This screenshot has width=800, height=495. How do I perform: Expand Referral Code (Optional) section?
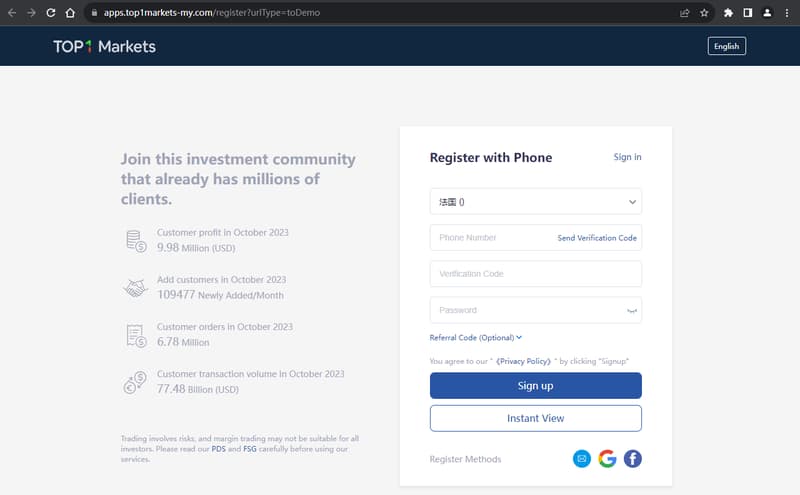coord(476,337)
